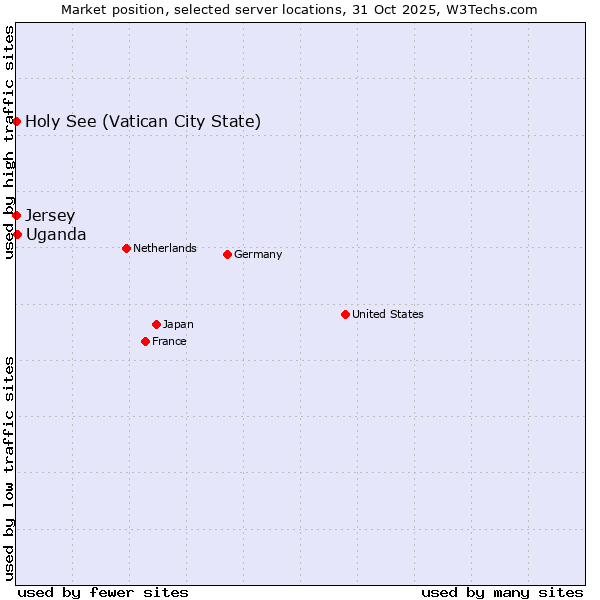Click the 'used by low traffic sites' axis label
Viewport: 600px width, 600px height.
tap(9, 467)
